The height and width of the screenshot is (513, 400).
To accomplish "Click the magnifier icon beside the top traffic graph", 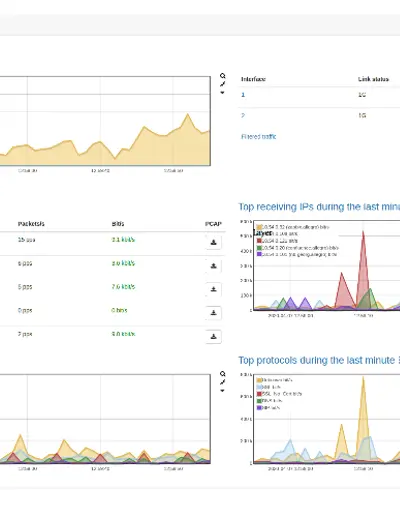I will point(223,76).
